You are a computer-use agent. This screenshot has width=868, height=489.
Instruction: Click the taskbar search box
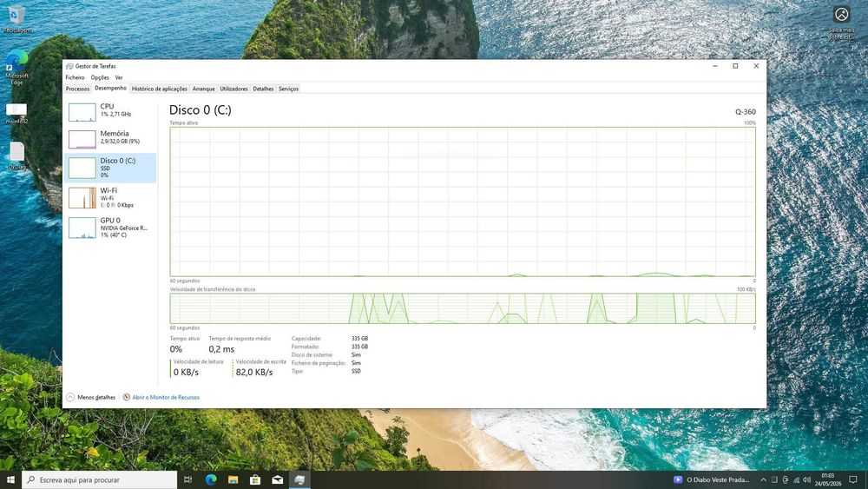[100, 479]
